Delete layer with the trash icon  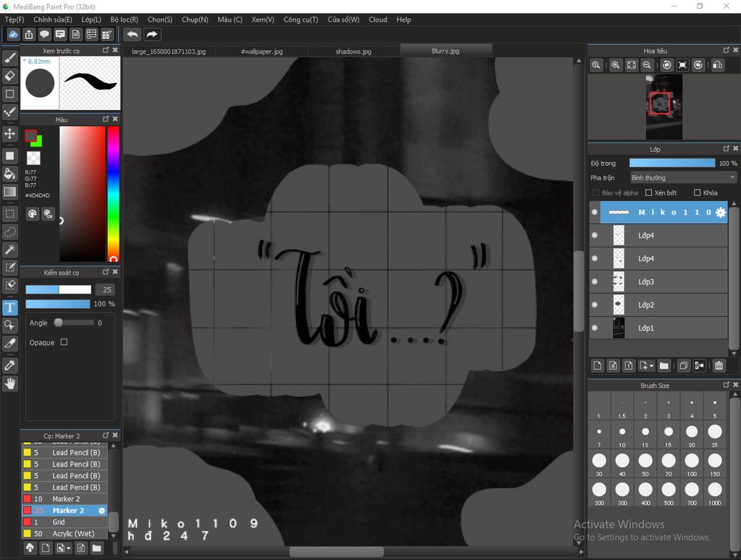pos(719,365)
